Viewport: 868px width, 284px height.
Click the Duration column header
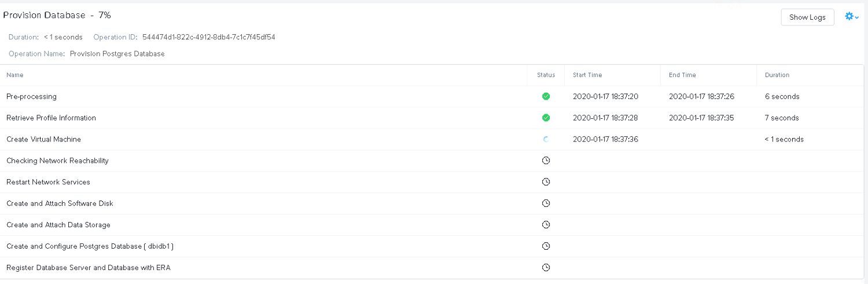(x=777, y=75)
